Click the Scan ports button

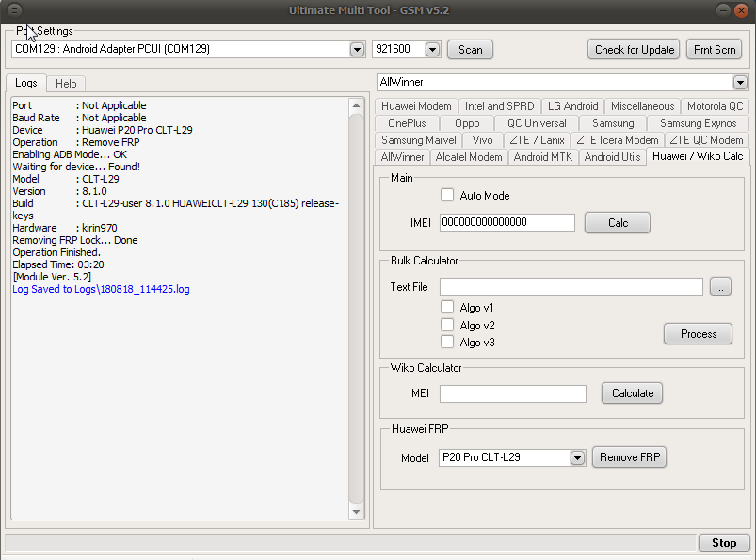[470, 50]
